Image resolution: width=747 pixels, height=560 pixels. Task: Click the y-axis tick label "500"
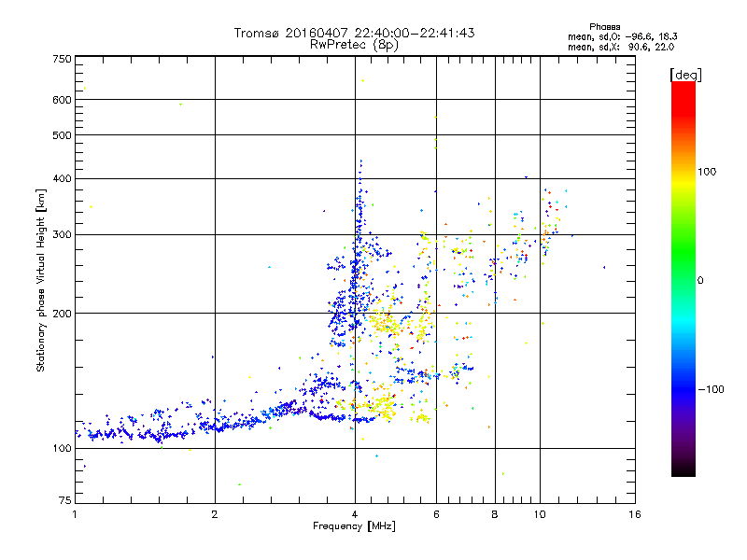(x=62, y=135)
